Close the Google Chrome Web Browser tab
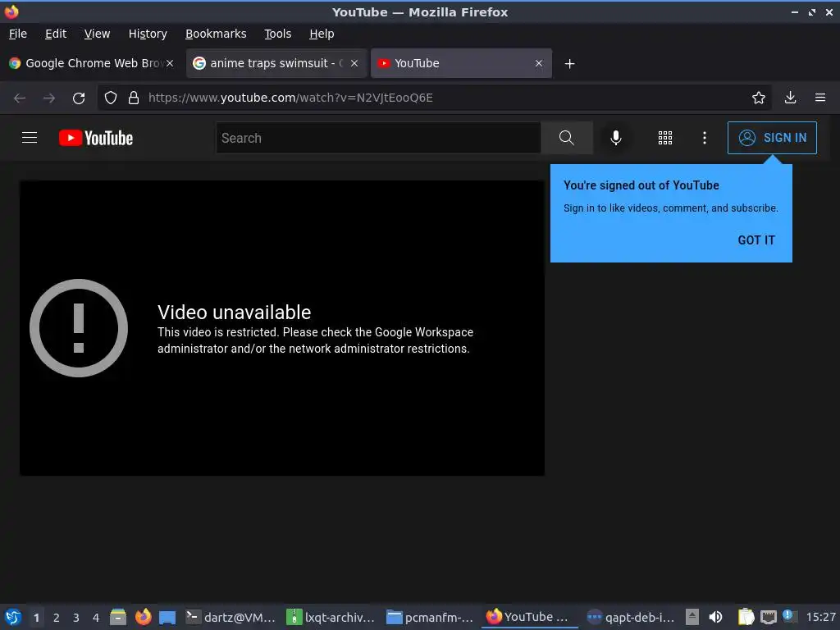Screen dimensions: 840x630 point(169,63)
